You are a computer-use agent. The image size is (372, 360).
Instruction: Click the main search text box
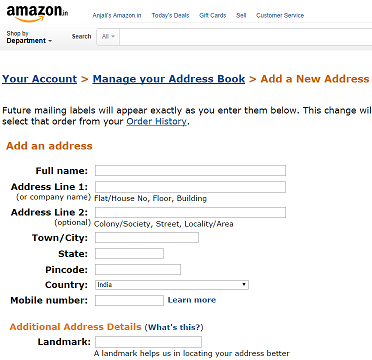click(246, 37)
